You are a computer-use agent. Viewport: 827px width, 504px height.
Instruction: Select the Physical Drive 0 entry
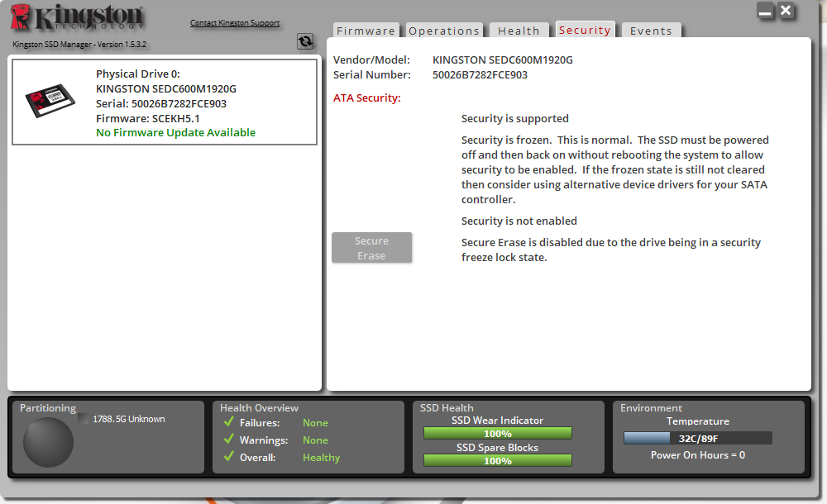165,102
